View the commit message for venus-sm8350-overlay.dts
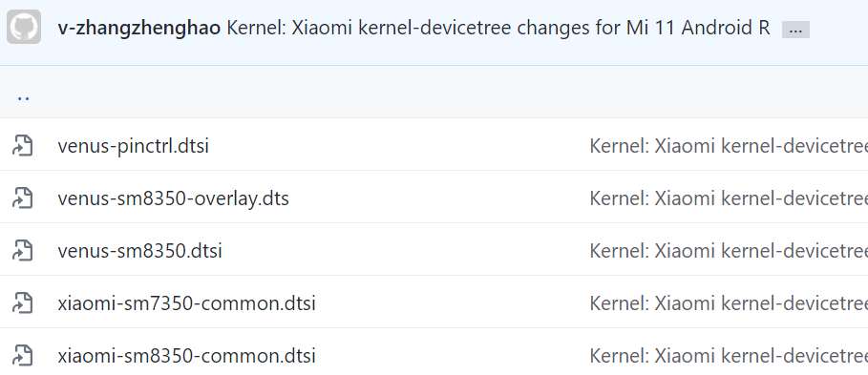 [x=729, y=198]
